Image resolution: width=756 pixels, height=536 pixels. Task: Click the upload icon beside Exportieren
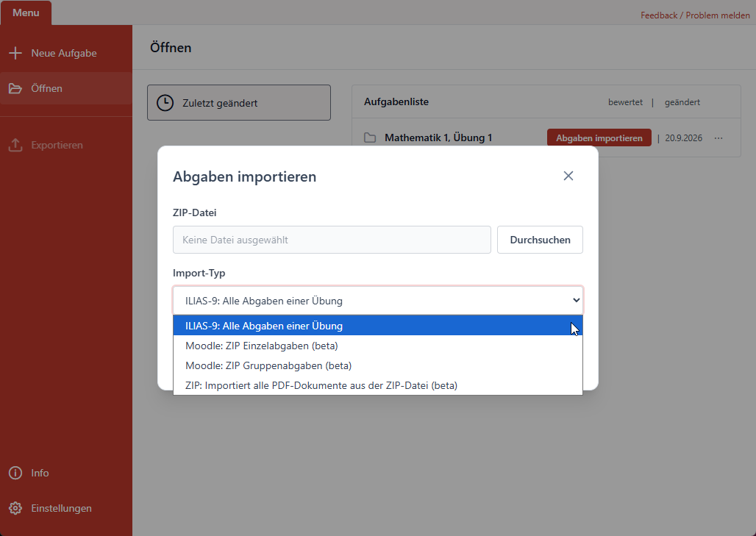[x=15, y=145]
